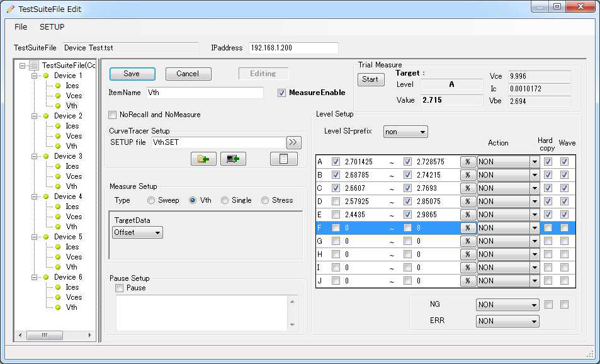This screenshot has width=600, height=364.
Task: Click tree scrollbar right arrow
Action: click(x=89, y=335)
